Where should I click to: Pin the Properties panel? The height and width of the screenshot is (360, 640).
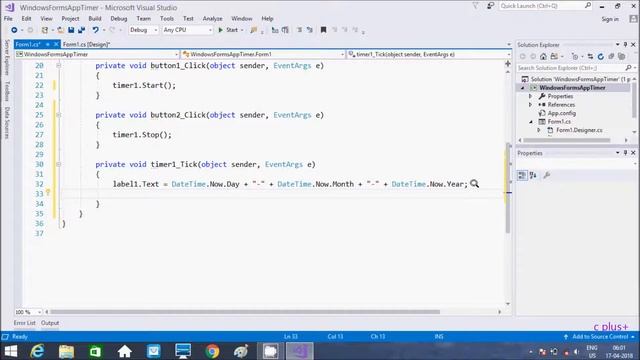625,153
